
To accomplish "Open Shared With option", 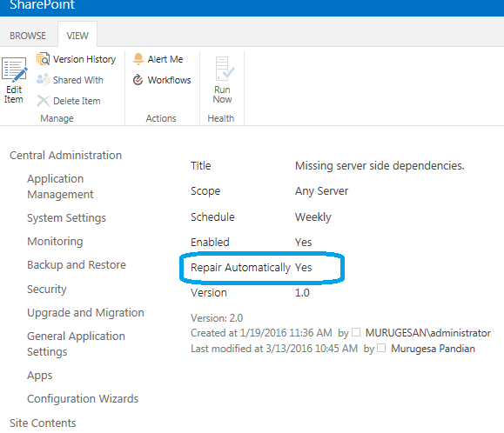I will point(78,80).
